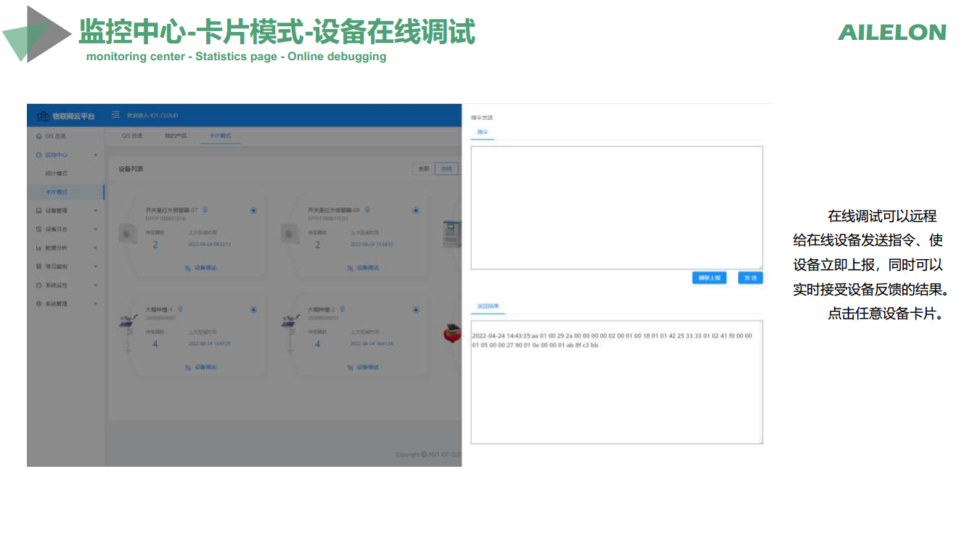Switch device list filter to 在线
This screenshot has width=980, height=551.
(x=446, y=168)
